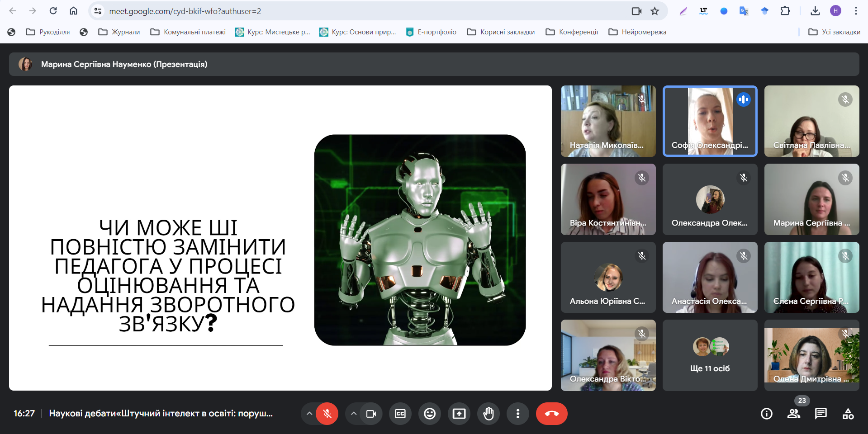This screenshot has width=868, height=434.
Task: Turn on closed captions
Action: pyautogui.click(x=400, y=414)
